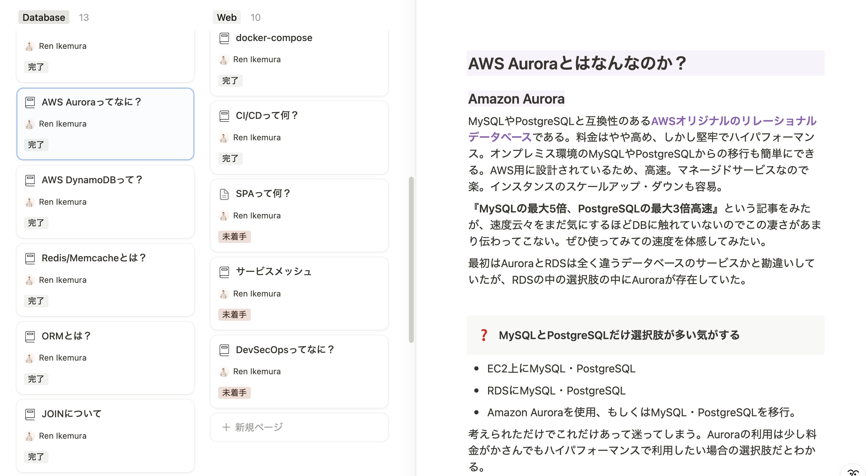Viewport: 868px width, 476px height.
Task: Click the board's vertical scrollbar
Action: tap(411, 259)
